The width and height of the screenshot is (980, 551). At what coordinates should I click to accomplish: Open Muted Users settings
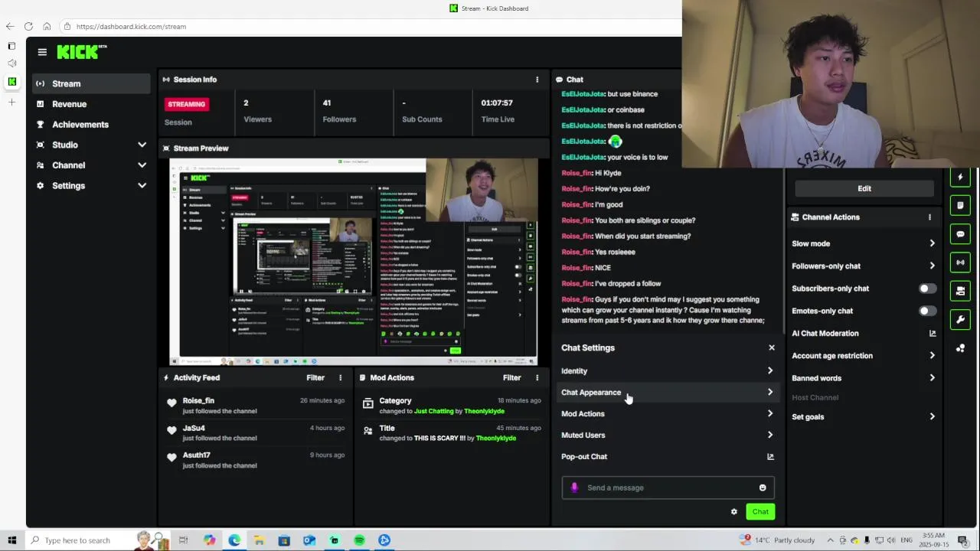[668, 435]
